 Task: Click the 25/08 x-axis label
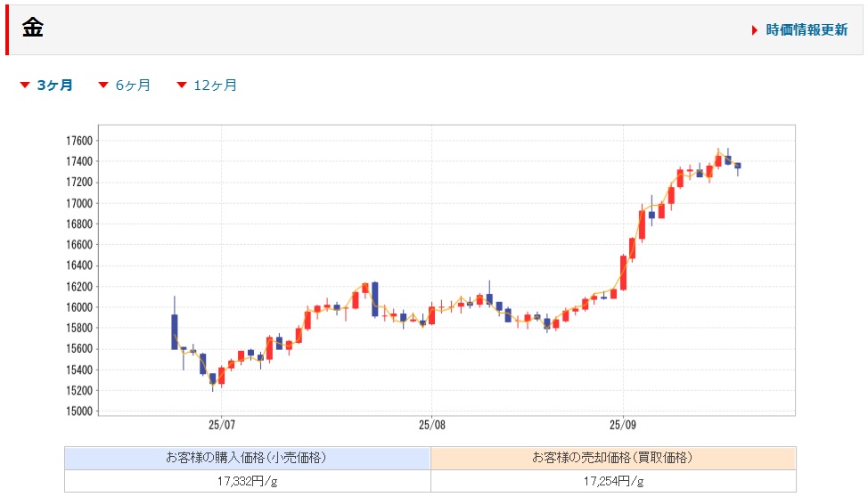[x=432, y=425]
